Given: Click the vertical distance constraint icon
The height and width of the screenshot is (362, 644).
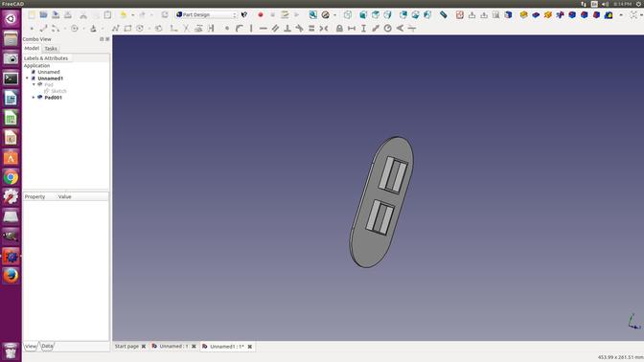Looking at the screenshot, I should tap(363, 29).
